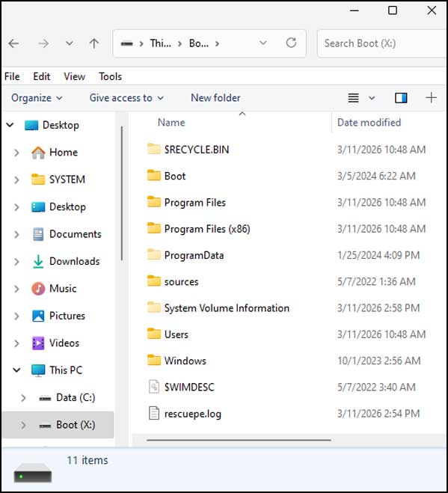The height and width of the screenshot is (493, 448).
Task: Select Home in the navigation pane
Action: 64,152
